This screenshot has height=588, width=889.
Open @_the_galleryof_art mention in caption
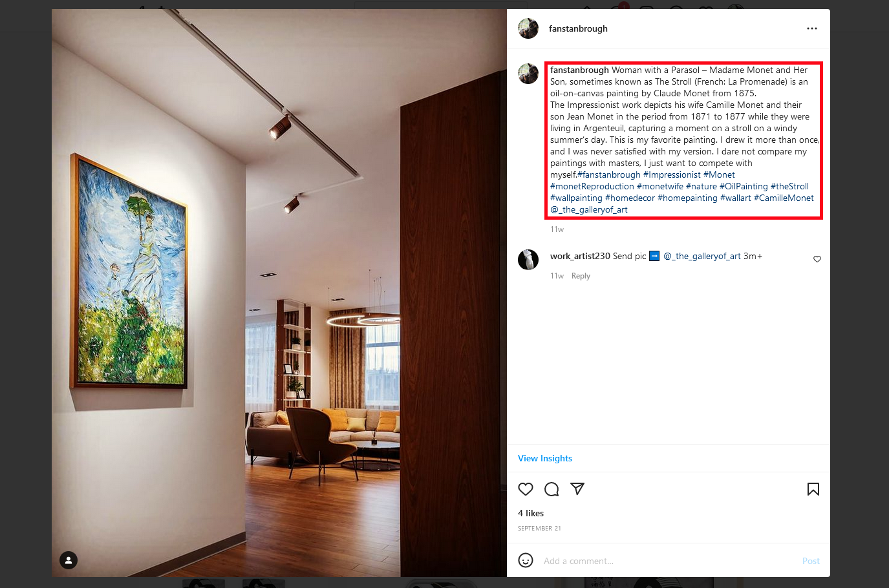(x=589, y=209)
